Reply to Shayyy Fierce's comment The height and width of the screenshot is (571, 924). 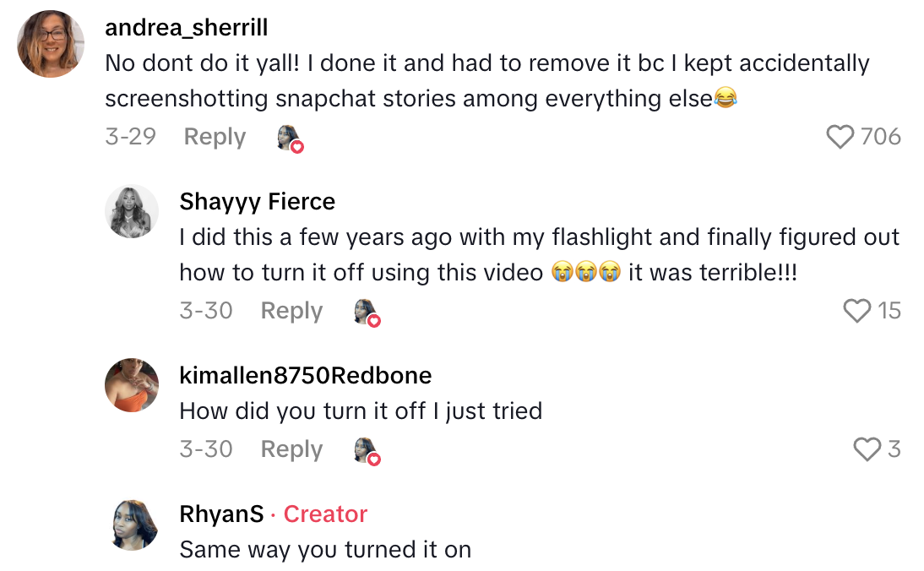click(x=291, y=311)
